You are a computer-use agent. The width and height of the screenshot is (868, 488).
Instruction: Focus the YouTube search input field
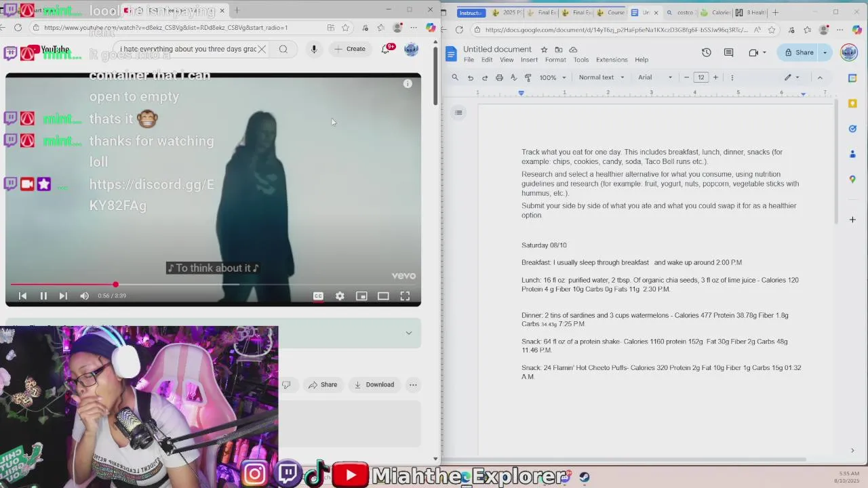(187, 49)
